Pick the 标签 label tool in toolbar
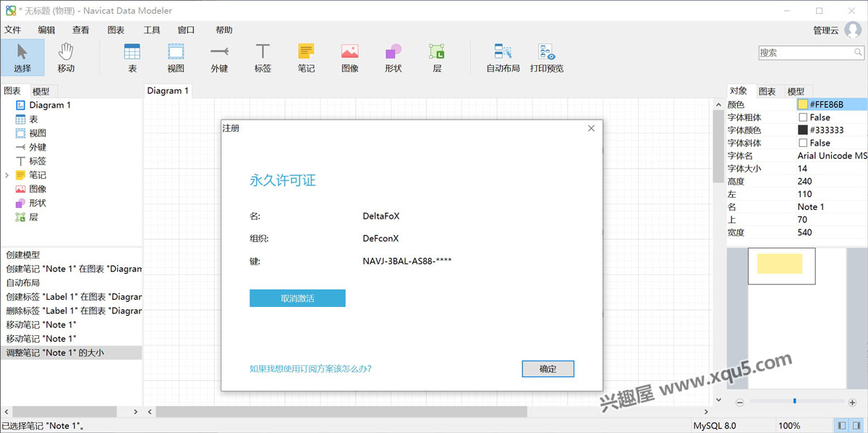 pos(263,57)
